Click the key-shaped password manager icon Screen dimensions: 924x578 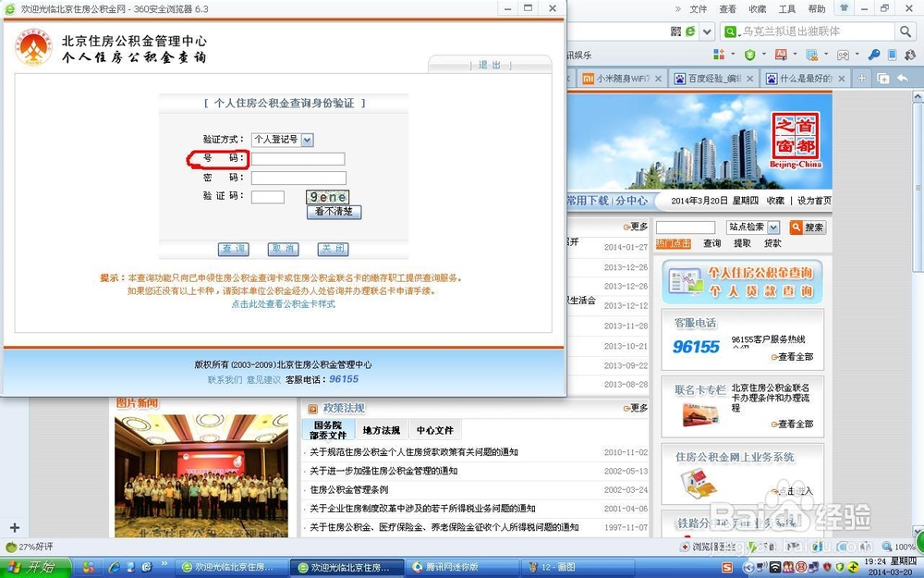click(875, 55)
